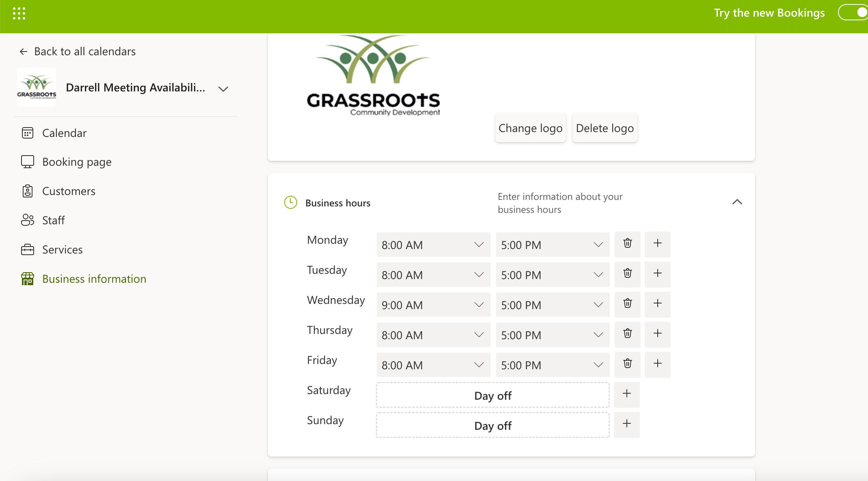The height and width of the screenshot is (481, 868).
Task: Expand the Darrell Meeting Availability calendar switcher
Action: pyautogui.click(x=223, y=89)
